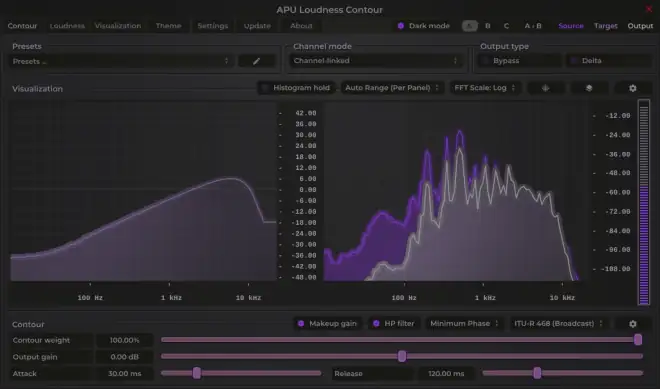Click the pencil edit preset icon
The height and width of the screenshot is (389, 660).
pyautogui.click(x=256, y=61)
